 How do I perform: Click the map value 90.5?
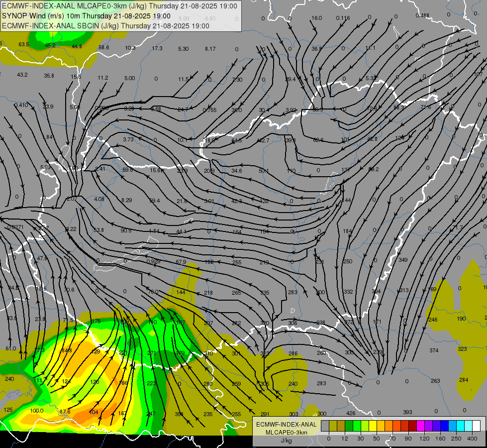[126, 230]
